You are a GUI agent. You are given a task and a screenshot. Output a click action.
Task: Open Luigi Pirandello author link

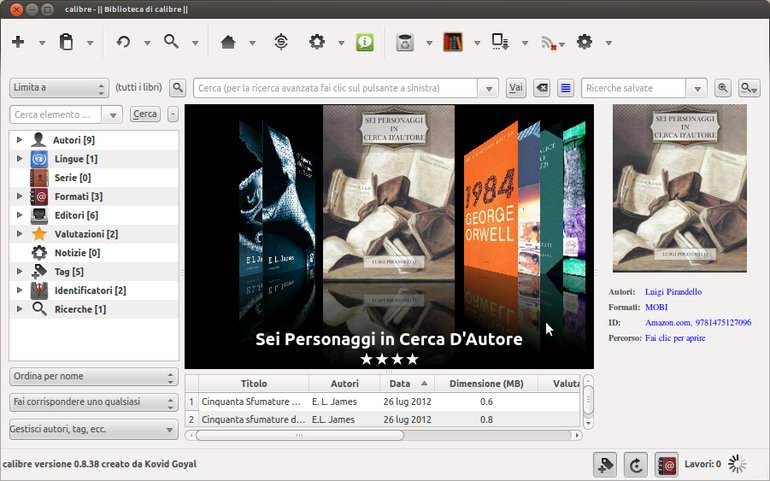pos(673,292)
